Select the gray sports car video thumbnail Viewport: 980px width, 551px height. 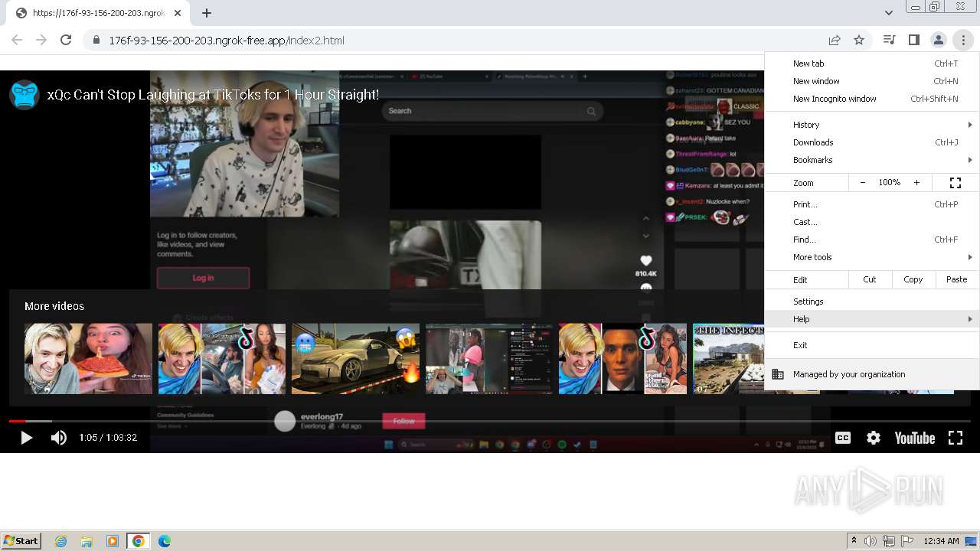point(355,358)
